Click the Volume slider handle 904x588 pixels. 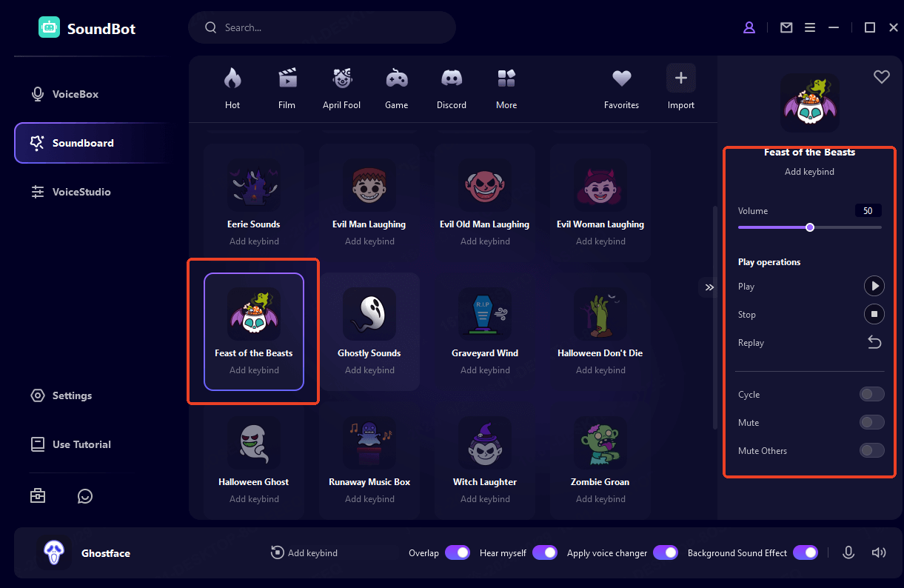point(810,227)
